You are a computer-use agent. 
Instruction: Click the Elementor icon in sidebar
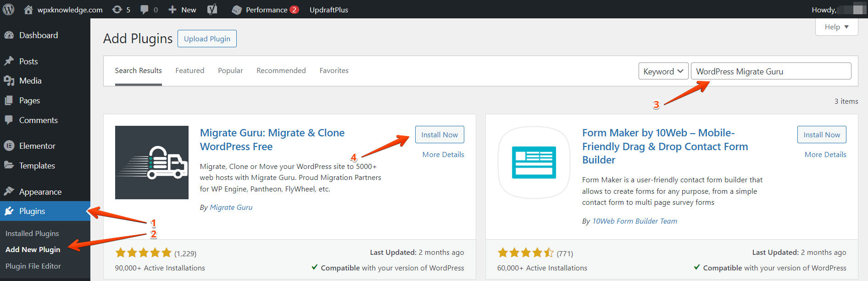point(9,146)
